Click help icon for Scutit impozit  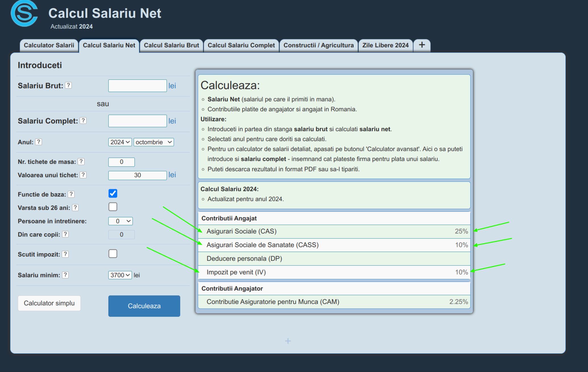[65, 254]
